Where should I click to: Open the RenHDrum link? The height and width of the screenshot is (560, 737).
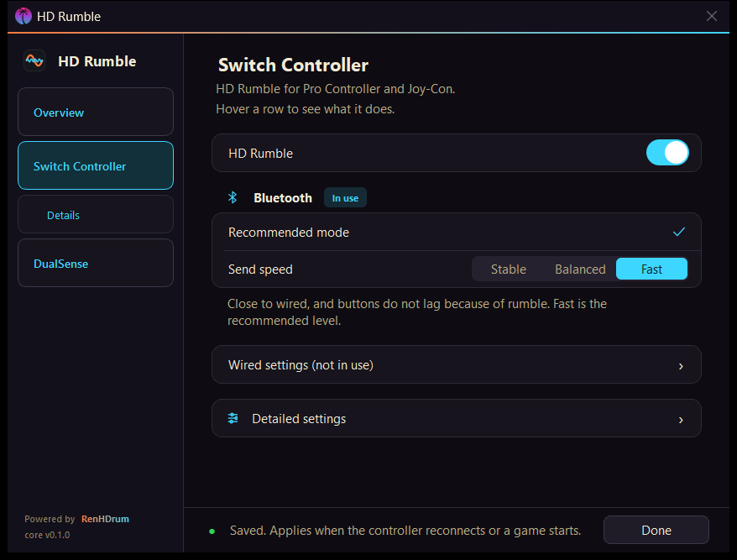pyautogui.click(x=105, y=519)
